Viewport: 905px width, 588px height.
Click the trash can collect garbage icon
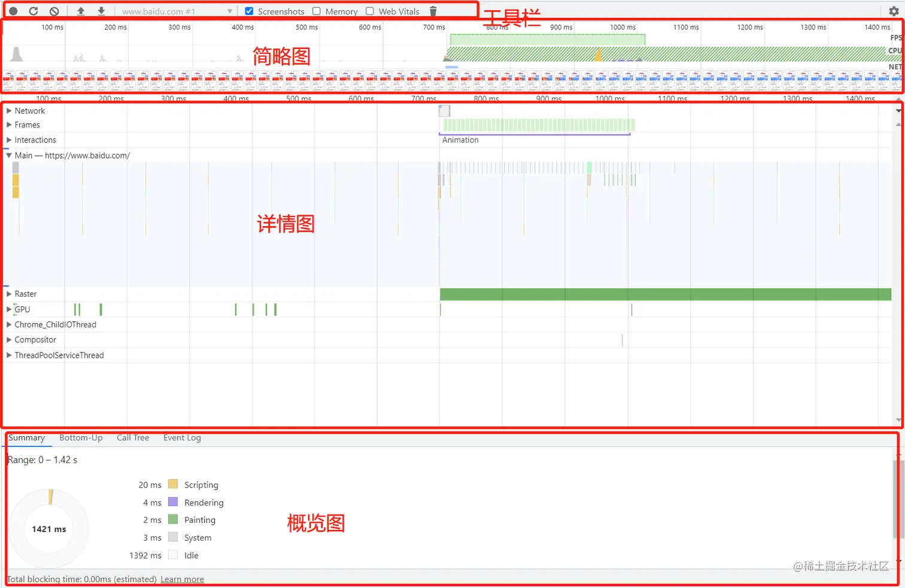click(433, 11)
